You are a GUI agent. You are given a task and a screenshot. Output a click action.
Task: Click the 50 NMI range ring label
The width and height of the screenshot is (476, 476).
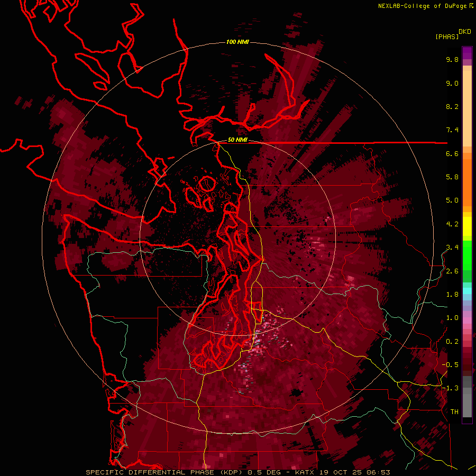tap(237, 140)
